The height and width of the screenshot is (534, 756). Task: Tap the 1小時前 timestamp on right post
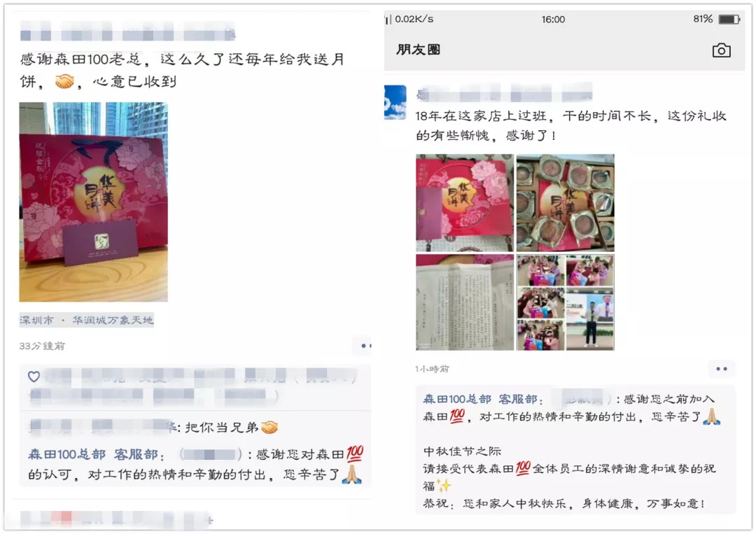(432, 369)
